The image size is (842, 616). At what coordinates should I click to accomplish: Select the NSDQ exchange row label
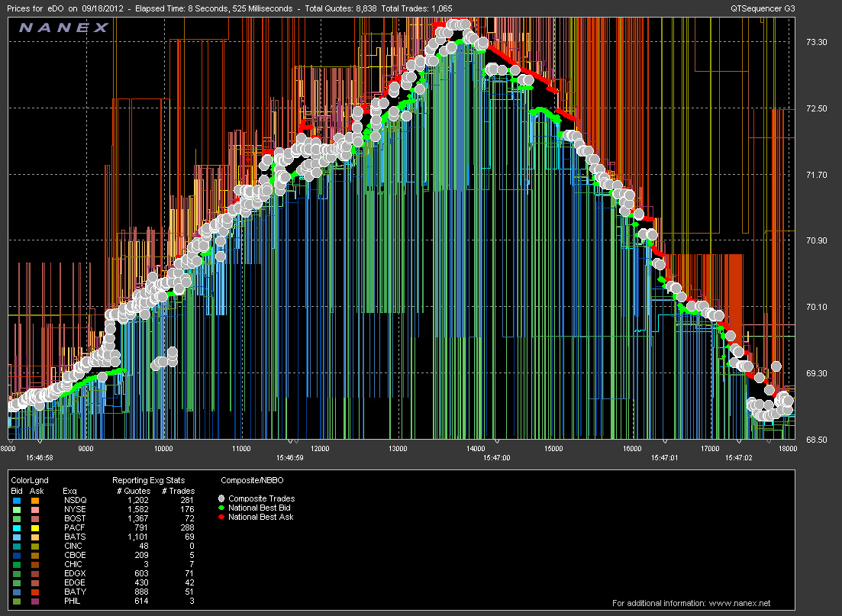click(x=75, y=500)
